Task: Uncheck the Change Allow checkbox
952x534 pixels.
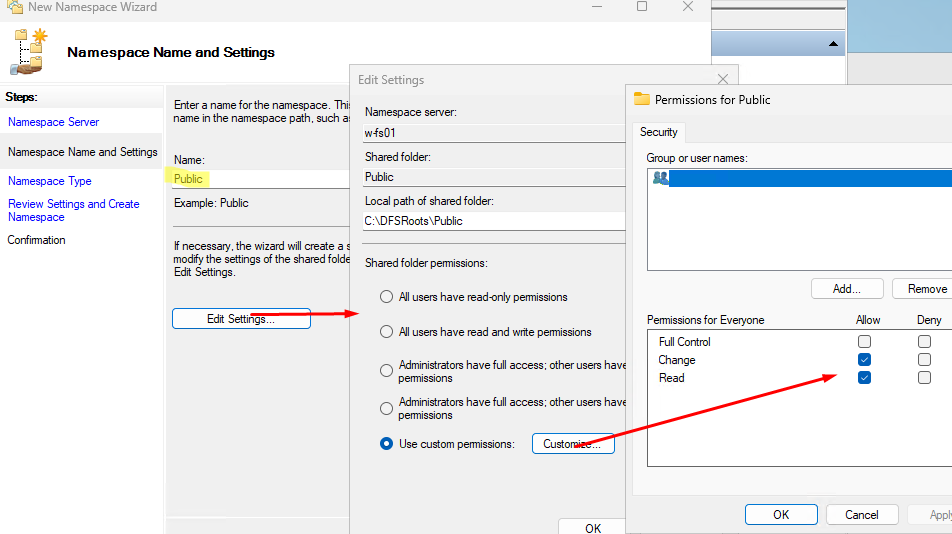Action: (864, 360)
